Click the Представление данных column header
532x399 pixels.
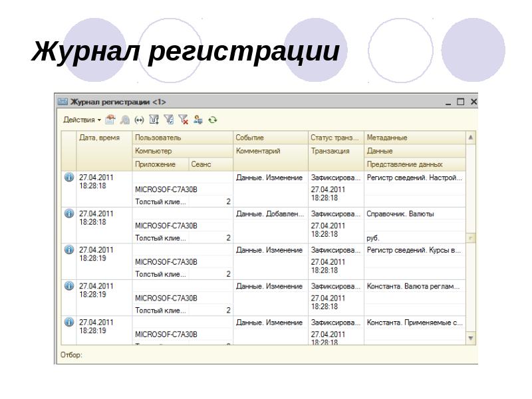415,164
